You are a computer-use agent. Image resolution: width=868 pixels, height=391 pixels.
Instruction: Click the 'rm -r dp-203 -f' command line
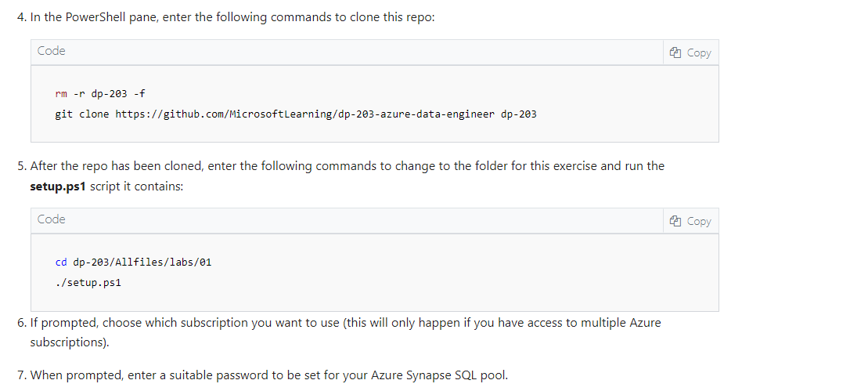point(100,93)
